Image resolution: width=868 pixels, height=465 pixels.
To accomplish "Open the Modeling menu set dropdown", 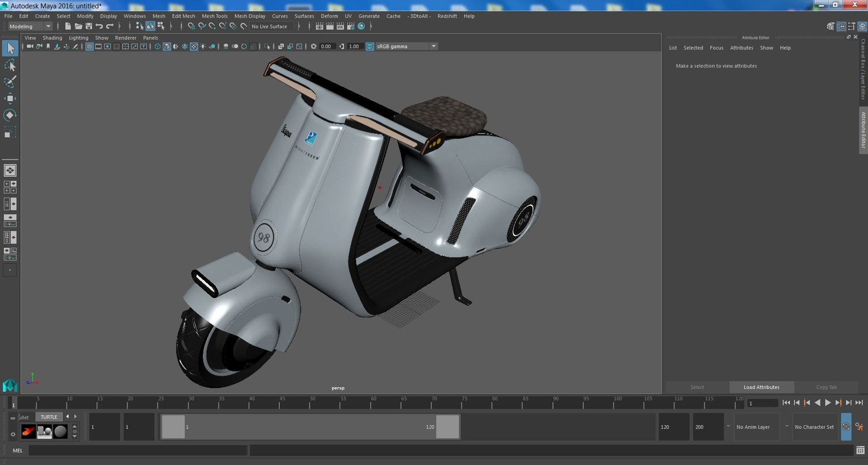I will click(30, 26).
